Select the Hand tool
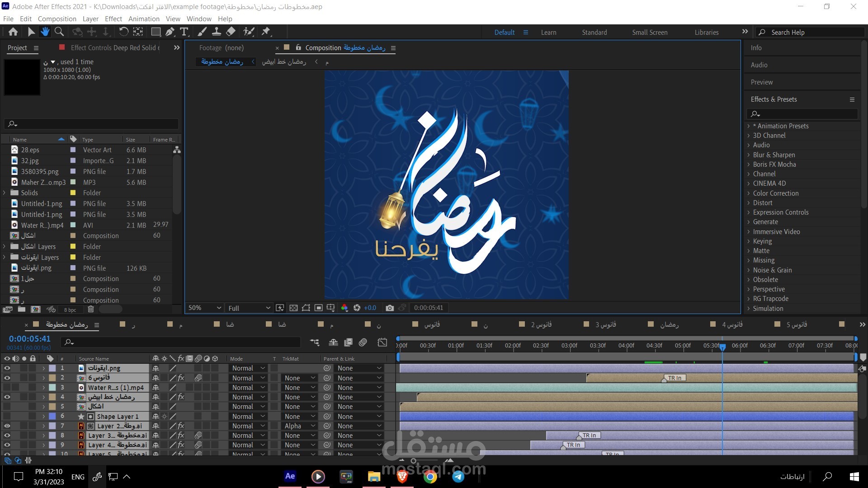The image size is (868, 488). click(45, 32)
